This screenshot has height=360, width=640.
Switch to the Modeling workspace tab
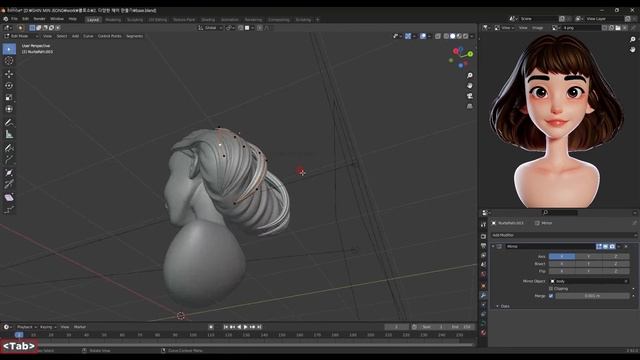[113, 20]
